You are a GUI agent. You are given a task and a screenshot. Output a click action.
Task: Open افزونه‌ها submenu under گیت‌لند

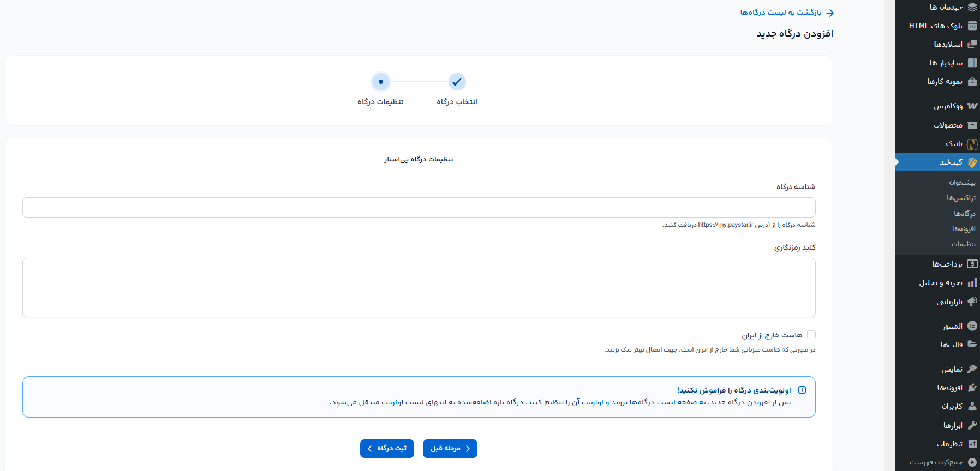pos(964,229)
